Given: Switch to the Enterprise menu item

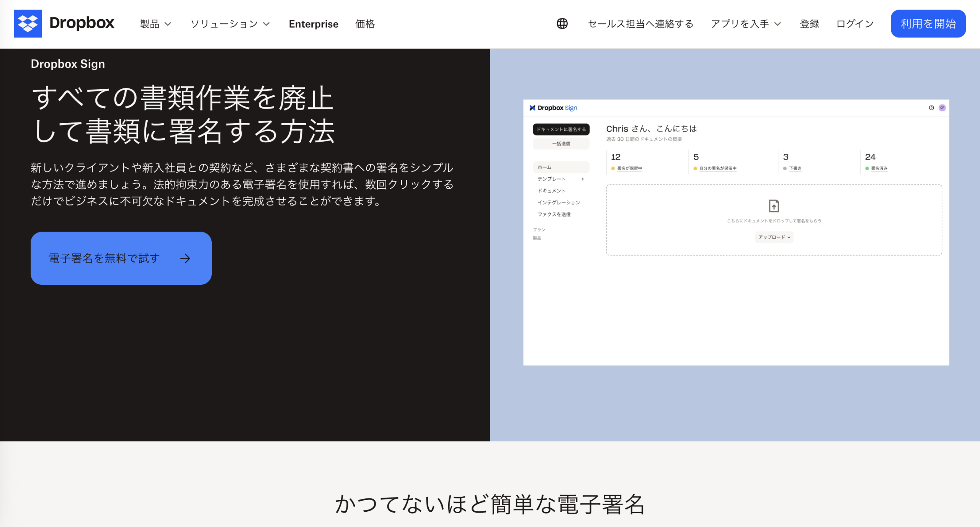Looking at the screenshot, I should pos(314,24).
